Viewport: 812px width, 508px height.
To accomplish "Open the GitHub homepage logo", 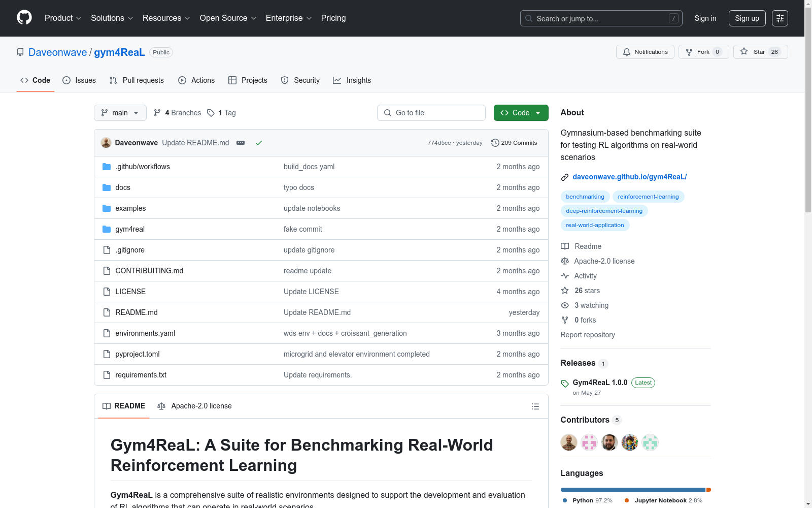I will point(24,18).
